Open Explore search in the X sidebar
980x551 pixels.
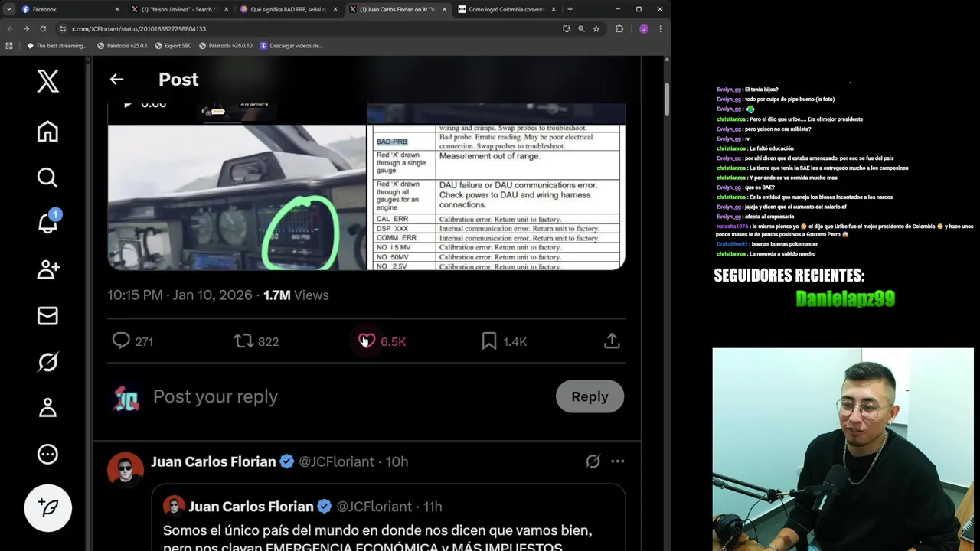(47, 178)
